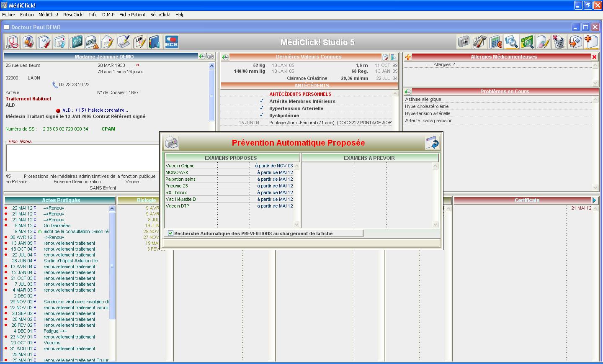Uncheck Recherche Automatique des PREVENTIONS checkbox
This screenshot has width=603, height=364.
tap(170, 233)
